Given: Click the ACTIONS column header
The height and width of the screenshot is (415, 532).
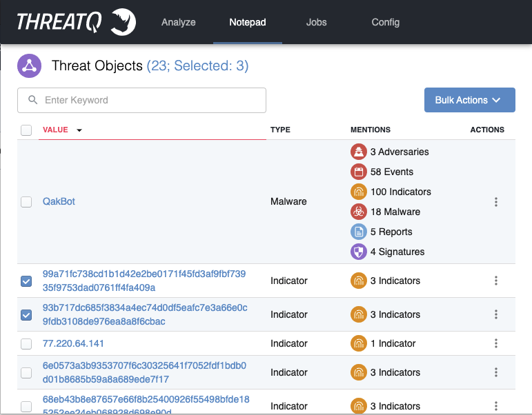Looking at the screenshot, I should [x=487, y=130].
